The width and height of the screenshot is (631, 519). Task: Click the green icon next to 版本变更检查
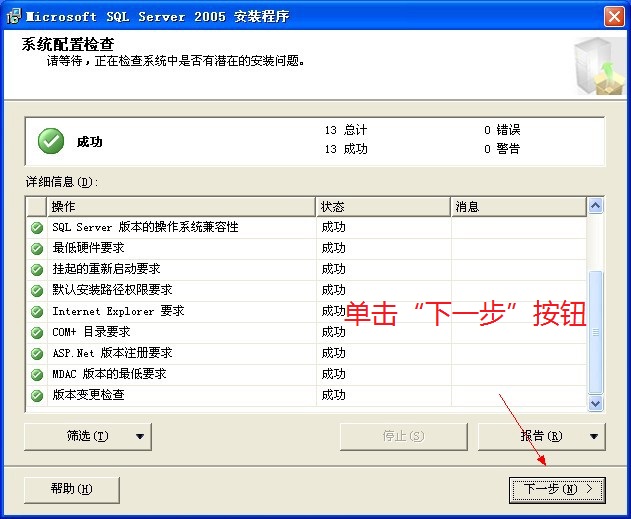coord(37,395)
